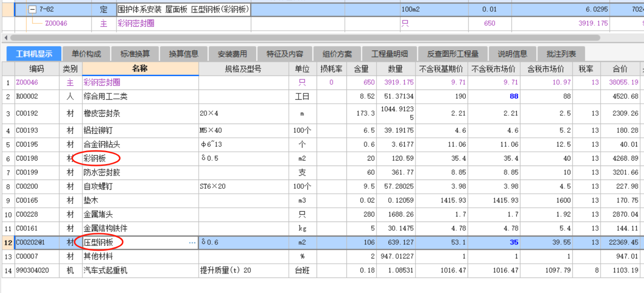Image resolution: width=644 pixels, height=293 pixels.
Task: Select code C00202@1 cell
Action: 37,242
